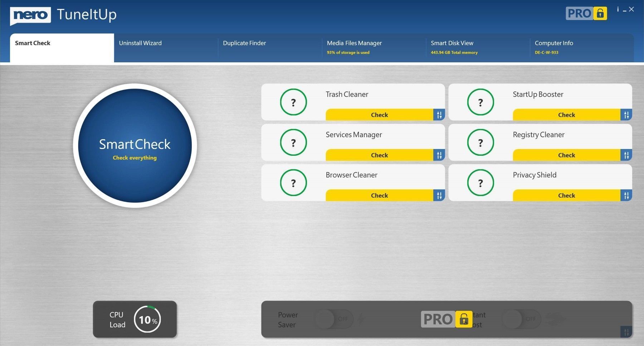Viewport: 644px width, 346px height.
Task: Click the 'DE-C-W-933' computer name text
Action: pyautogui.click(x=546, y=52)
